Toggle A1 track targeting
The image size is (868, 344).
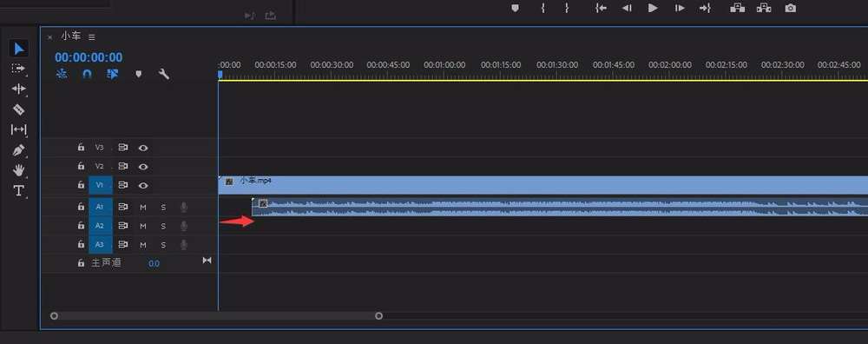click(x=100, y=207)
